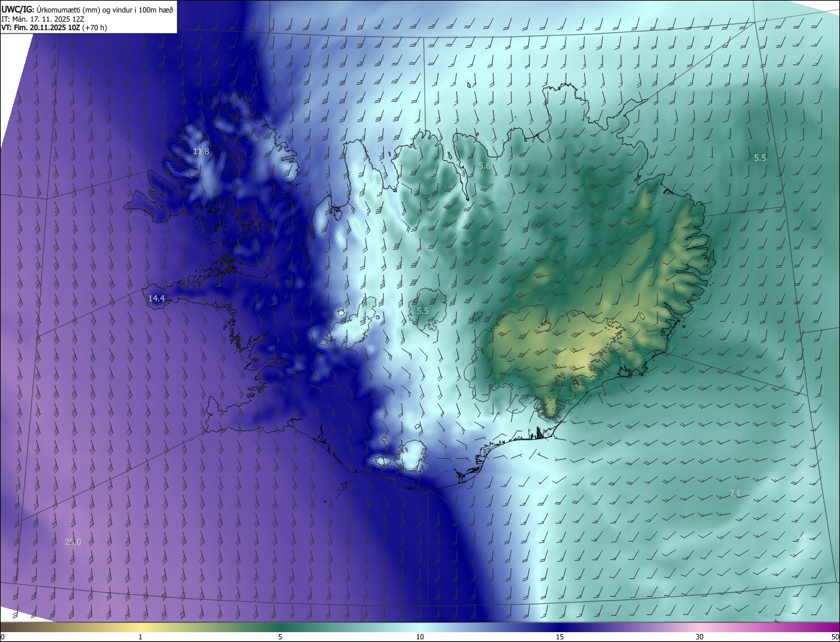
Task: Click the '0' tick on the color scale
Action: pos(3,637)
